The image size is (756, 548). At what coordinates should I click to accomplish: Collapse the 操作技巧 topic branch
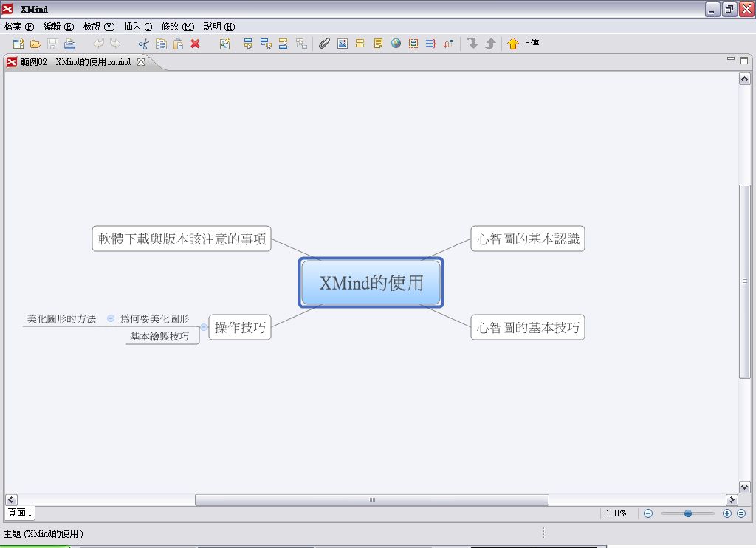[204, 328]
